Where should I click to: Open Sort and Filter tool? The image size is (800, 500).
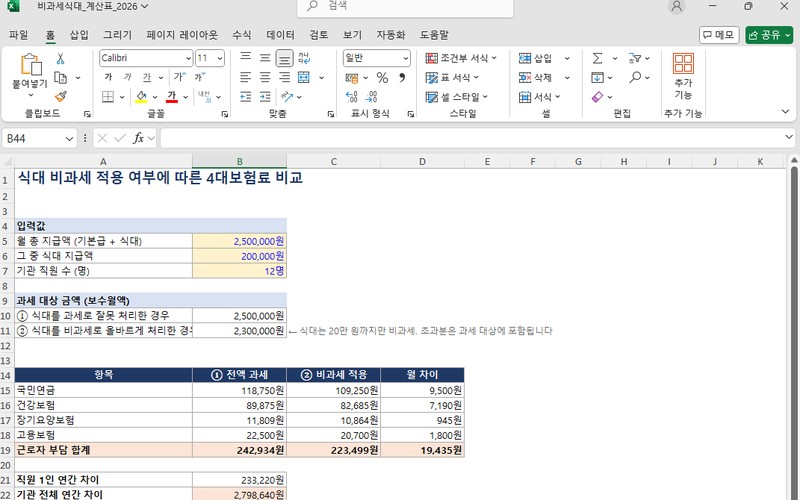635,58
